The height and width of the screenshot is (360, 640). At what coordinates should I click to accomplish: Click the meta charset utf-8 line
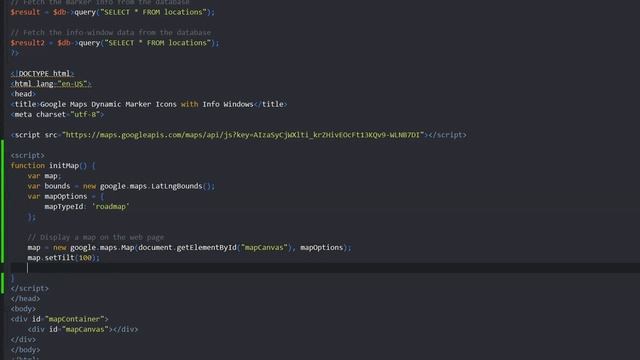(x=57, y=114)
